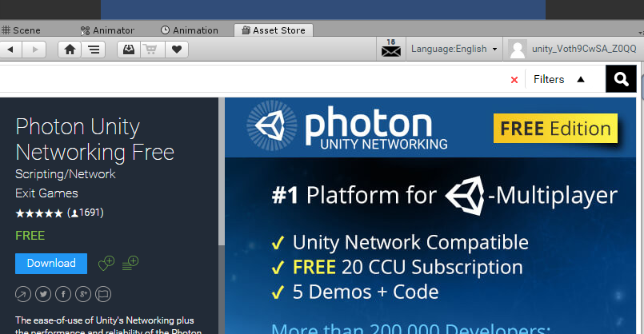Screen dimensions: 644x334
Task: Open the wishlist heart icon
Action: pos(177,50)
